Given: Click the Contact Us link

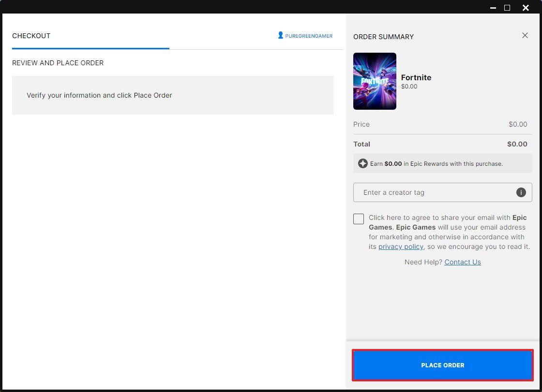Looking at the screenshot, I should pyautogui.click(x=462, y=262).
